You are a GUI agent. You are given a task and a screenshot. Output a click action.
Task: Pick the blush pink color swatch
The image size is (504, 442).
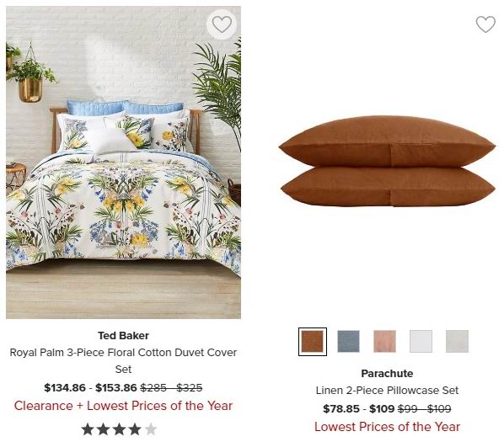point(385,342)
